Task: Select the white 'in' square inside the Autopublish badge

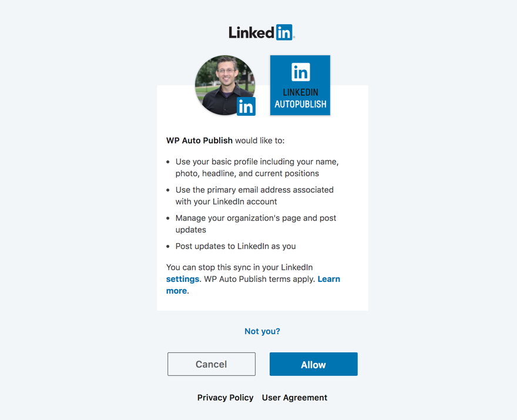Action: 300,73
